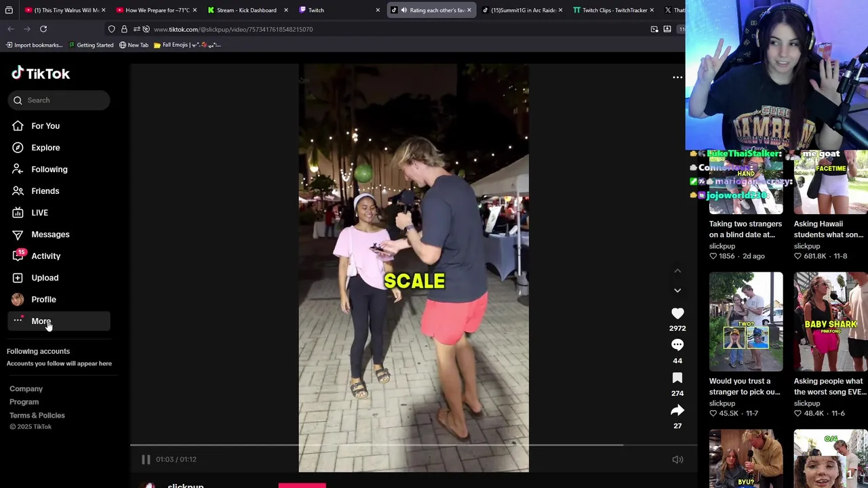The image size is (868, 488).
Task: Switch to Twitch Clips - TwitchTracker tab
Action: (614, 10)
